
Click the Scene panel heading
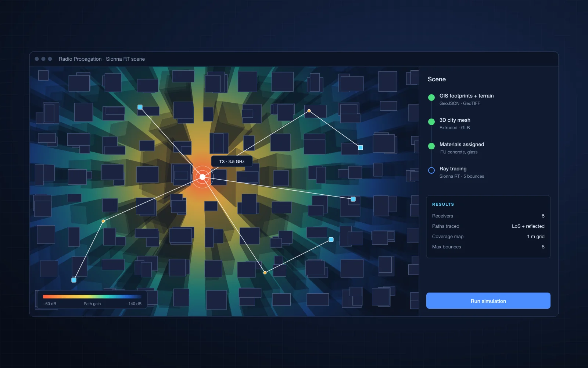click(x=437, y=79)
